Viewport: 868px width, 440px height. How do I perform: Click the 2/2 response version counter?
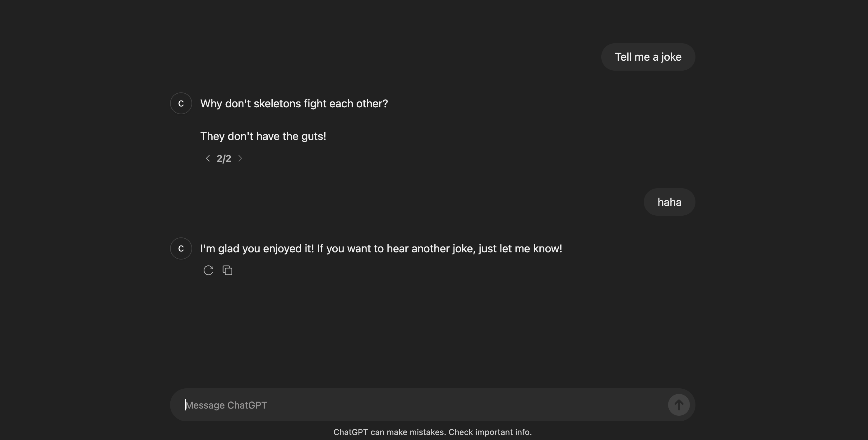tap(224, 158)
